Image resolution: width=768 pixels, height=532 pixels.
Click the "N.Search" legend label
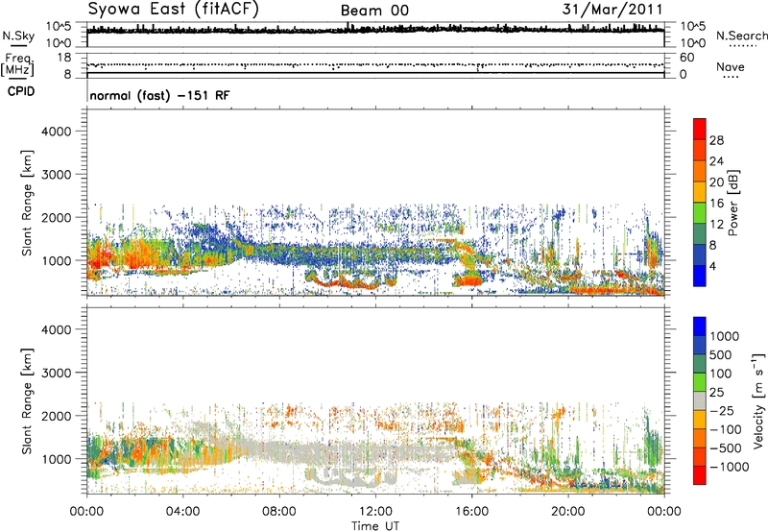click(x=742, y=36)
